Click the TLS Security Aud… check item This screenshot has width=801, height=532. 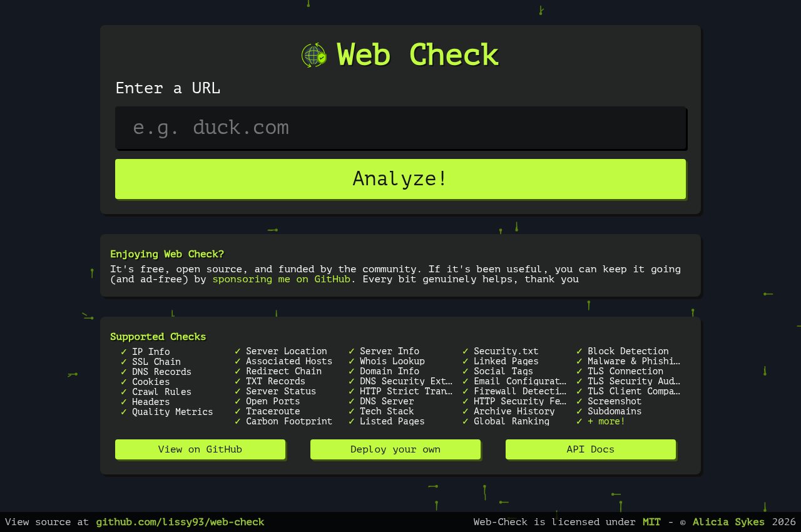[634, 381]
